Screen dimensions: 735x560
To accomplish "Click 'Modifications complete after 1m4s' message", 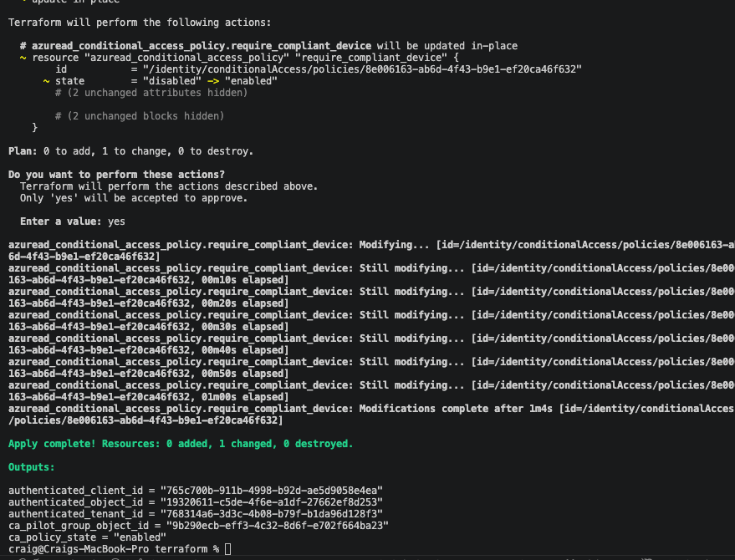I will 456,409.
